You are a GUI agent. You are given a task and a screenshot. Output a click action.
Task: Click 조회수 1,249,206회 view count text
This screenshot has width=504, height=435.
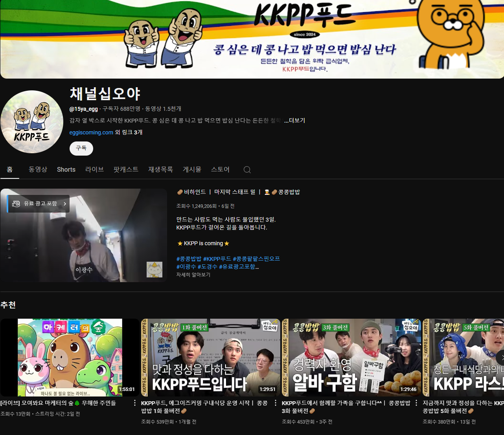[x=197, y=206]
